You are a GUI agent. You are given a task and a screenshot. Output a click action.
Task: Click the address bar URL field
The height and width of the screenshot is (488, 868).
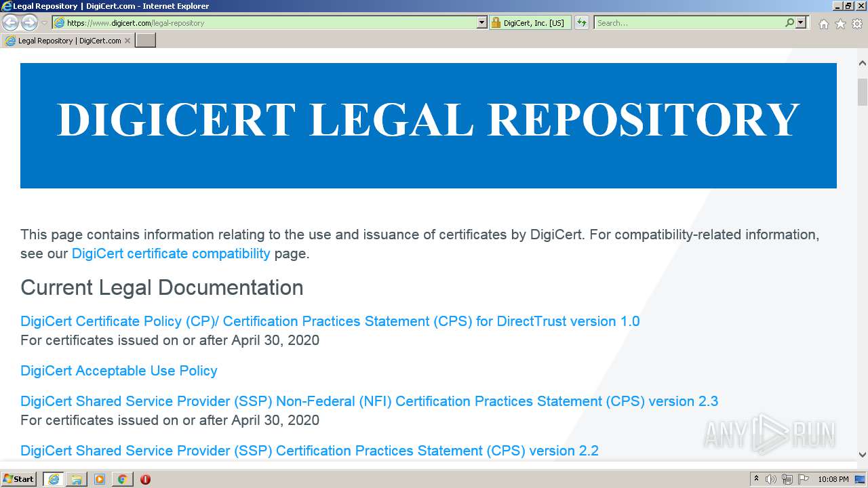[271, 23]
